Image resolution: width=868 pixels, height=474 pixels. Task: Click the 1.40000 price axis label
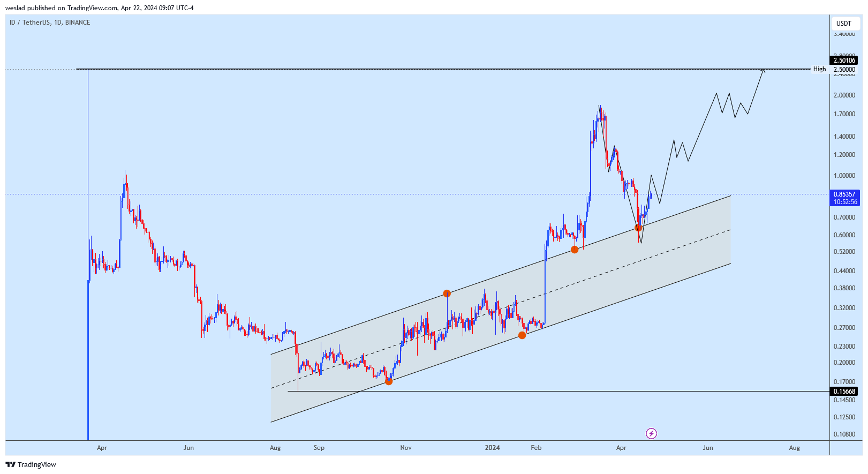click(x=844, y=137)
